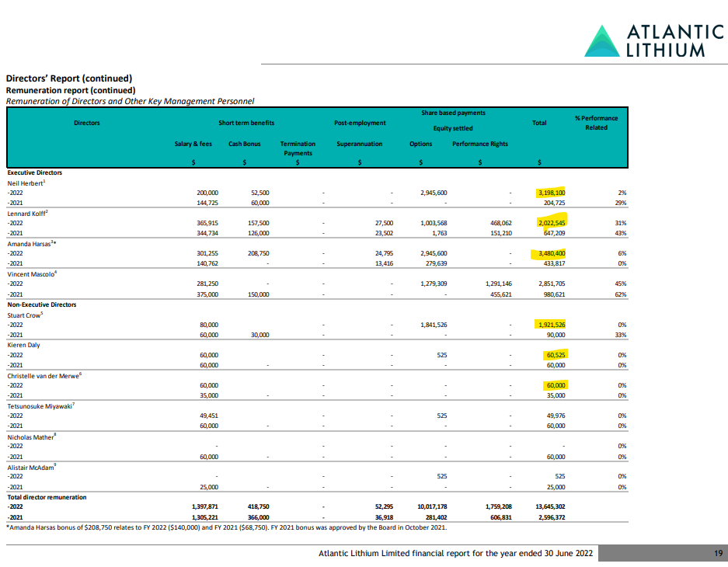
Task: Click Lennard Kolff 2022 salary 365,915
Action: (207, 223)
